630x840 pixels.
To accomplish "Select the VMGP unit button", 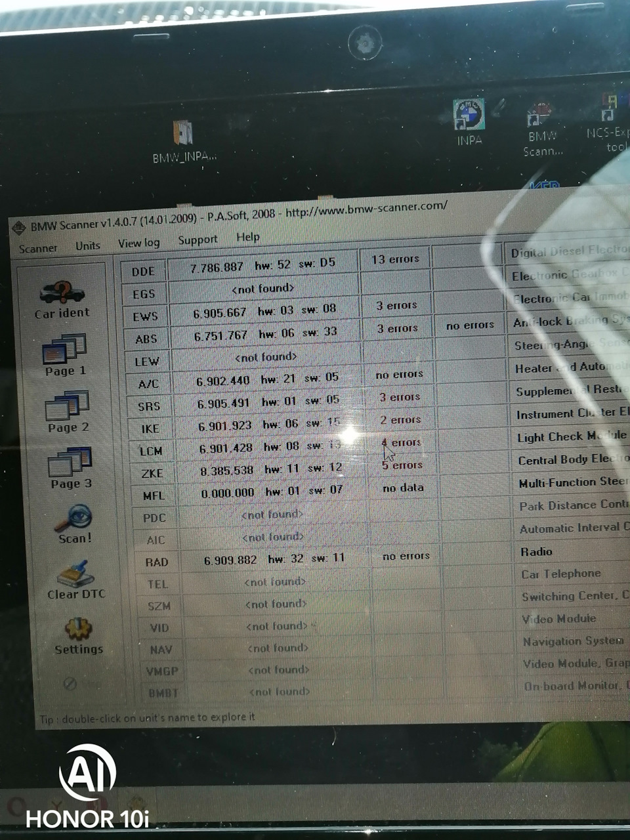I will coord(162,671).
